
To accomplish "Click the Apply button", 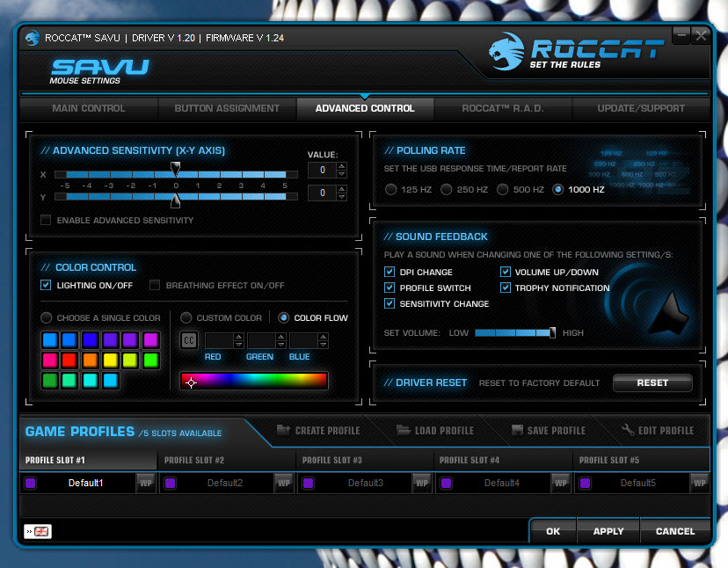I will point(608,531).
